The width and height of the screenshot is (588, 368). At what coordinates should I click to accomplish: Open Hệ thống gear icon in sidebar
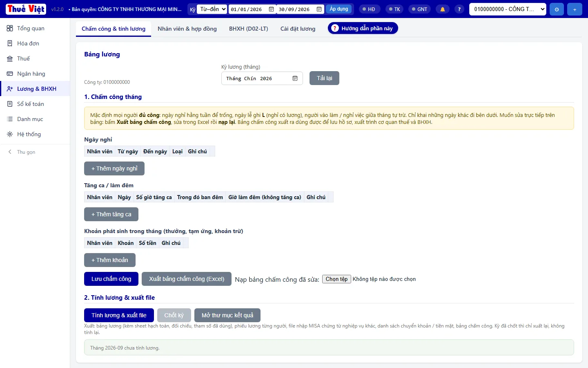click(x=10, y=134)
